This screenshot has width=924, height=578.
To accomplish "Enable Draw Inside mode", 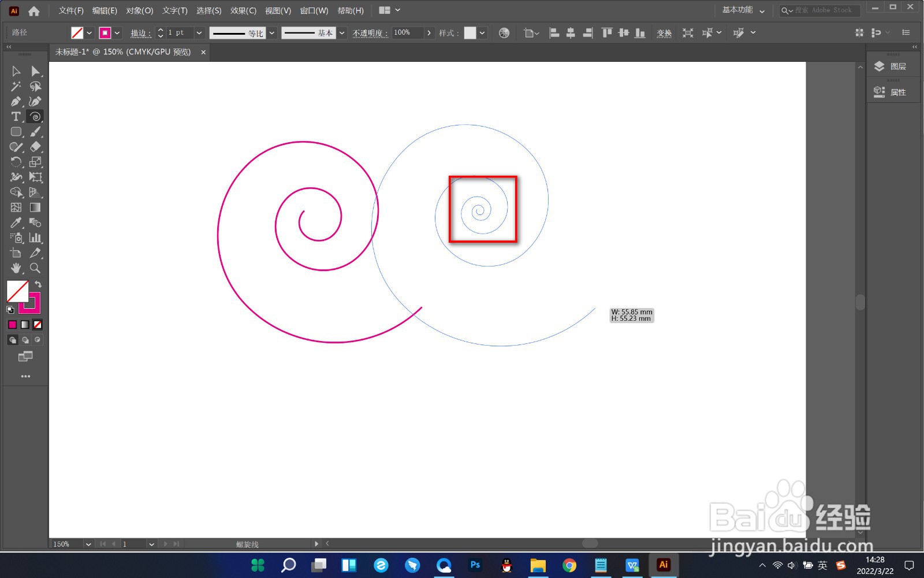I will [38, 340].
